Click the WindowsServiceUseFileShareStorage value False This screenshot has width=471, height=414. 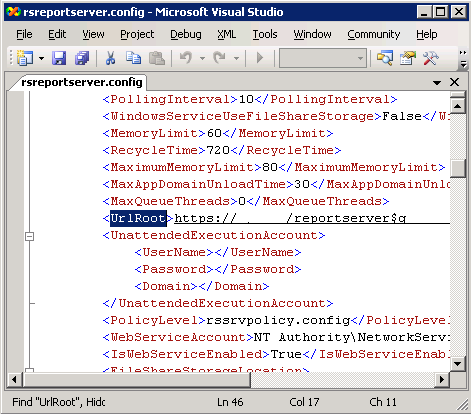402,116
